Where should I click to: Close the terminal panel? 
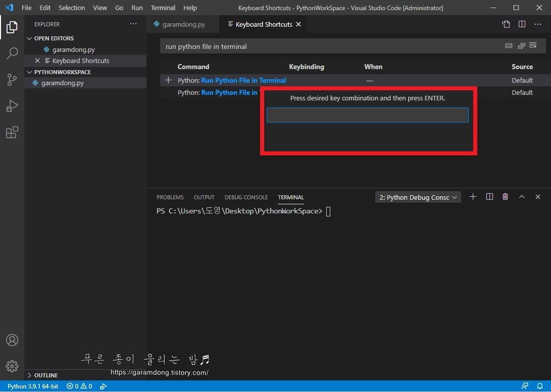click(538, 197)
